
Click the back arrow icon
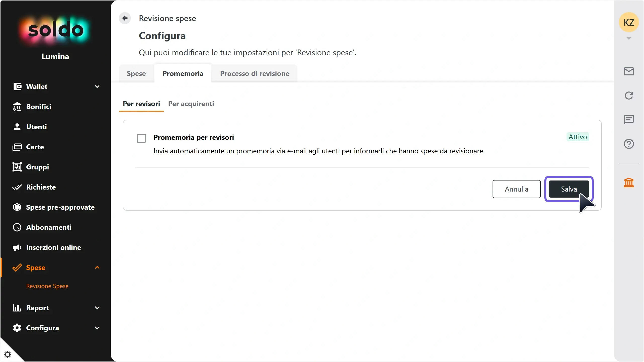tap(125, 18)
